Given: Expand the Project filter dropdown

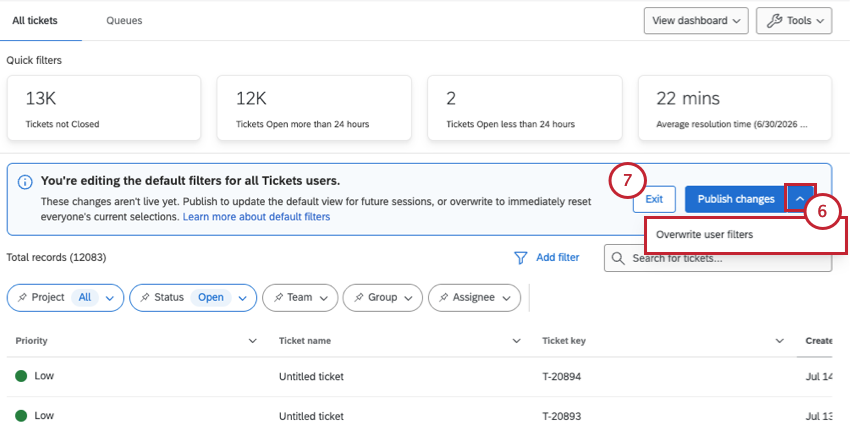Looking at the screenshot, I should coord(110,298).
